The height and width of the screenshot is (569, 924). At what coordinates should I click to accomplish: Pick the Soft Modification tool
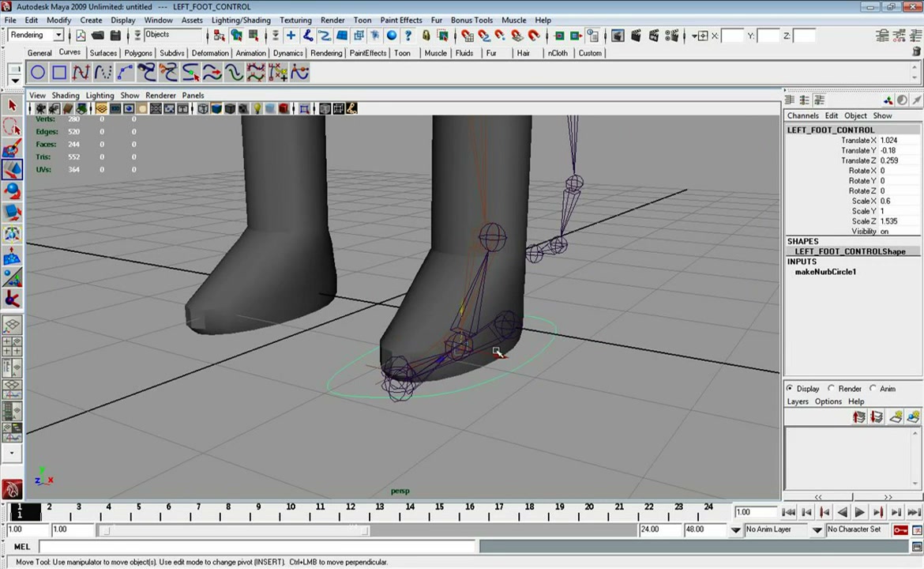coord(13,256)
